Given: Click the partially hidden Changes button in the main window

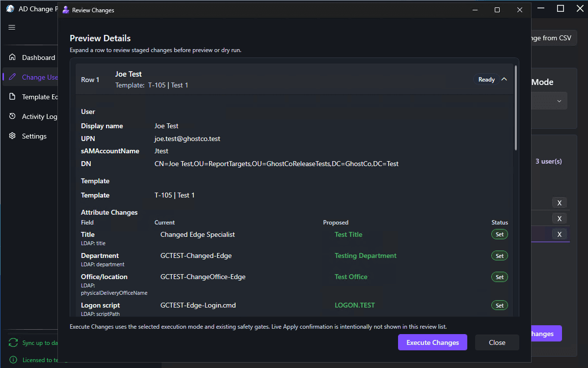Looking at the screenshot, I should (546, 334).
